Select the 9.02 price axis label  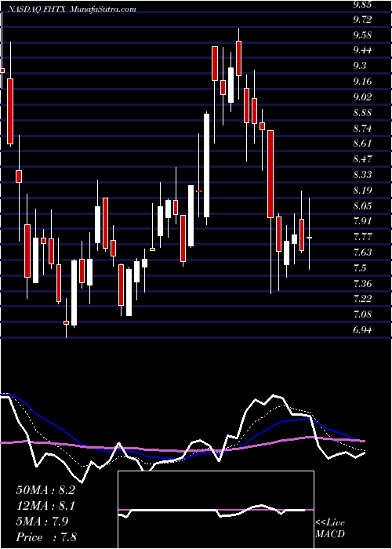click(361, 97)
